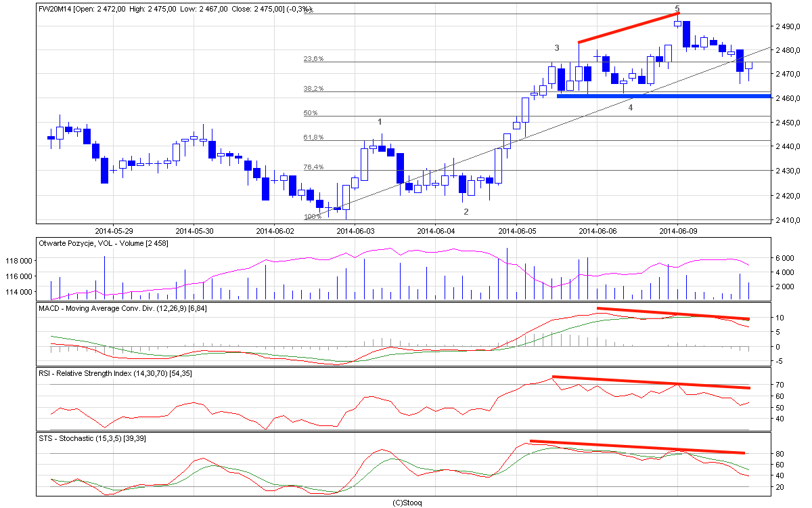812x508 pixels.
Task: Click the 2014-06-09 date label
Action: click(678, 231)
